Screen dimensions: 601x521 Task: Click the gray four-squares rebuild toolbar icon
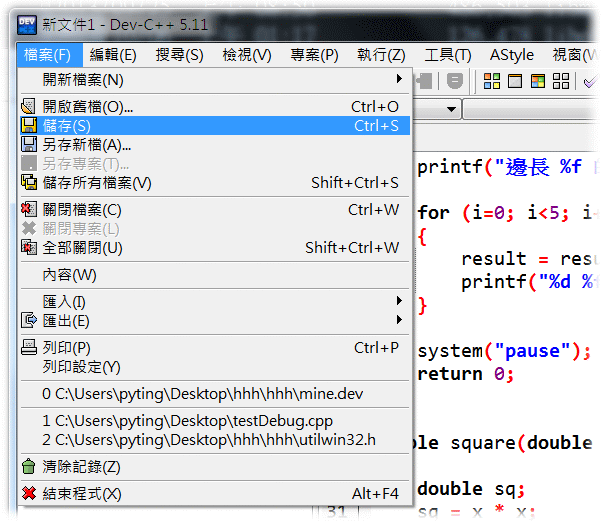pos(561,81)
